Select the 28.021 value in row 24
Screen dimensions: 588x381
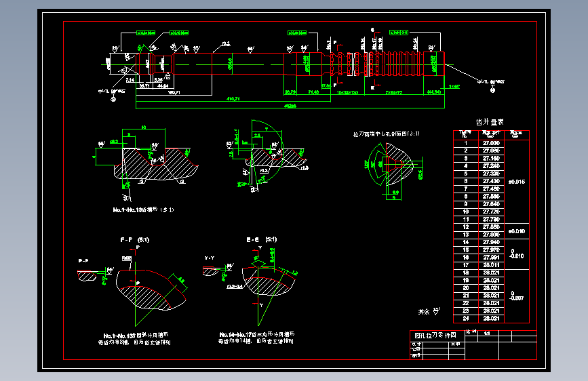pos(491,319)
